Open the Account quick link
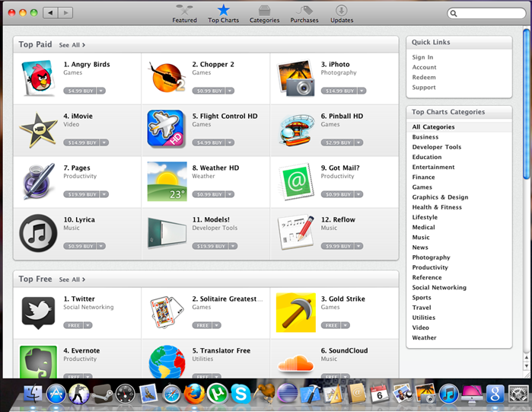Image resolution: width=532 pixels, height=412 pixels. point(424,68)
